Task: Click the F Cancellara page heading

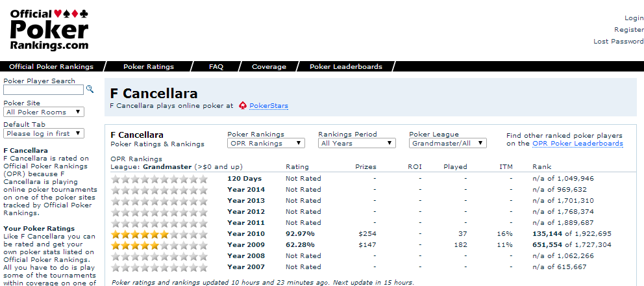Action: coord(154,94)
